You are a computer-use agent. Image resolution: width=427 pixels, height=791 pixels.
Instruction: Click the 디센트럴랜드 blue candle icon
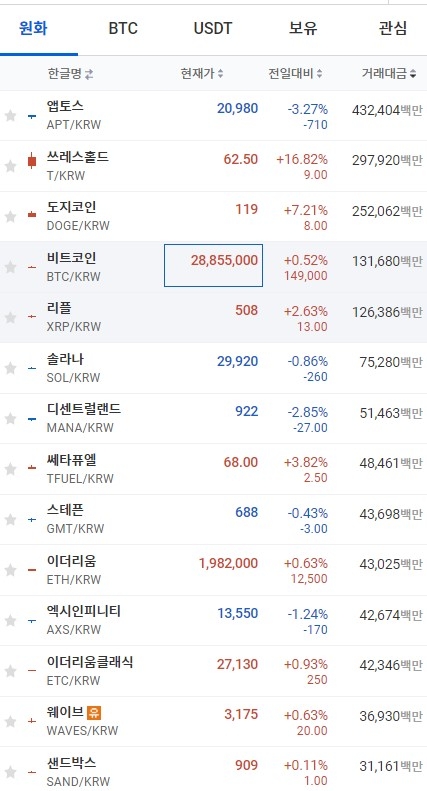32,419
